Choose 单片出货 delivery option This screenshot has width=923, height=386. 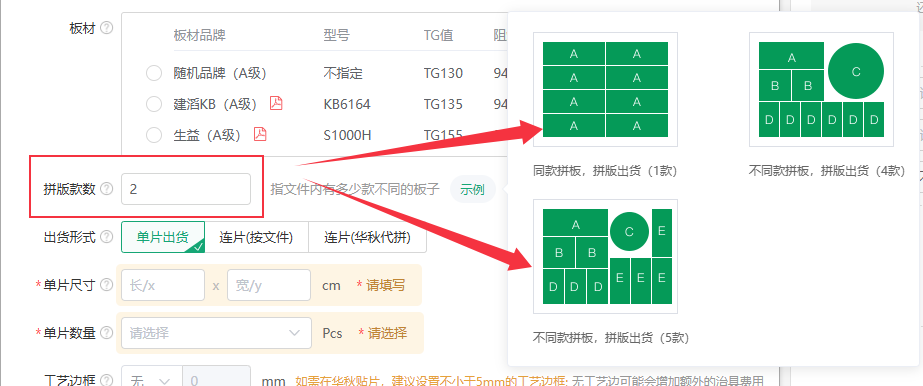163,237
